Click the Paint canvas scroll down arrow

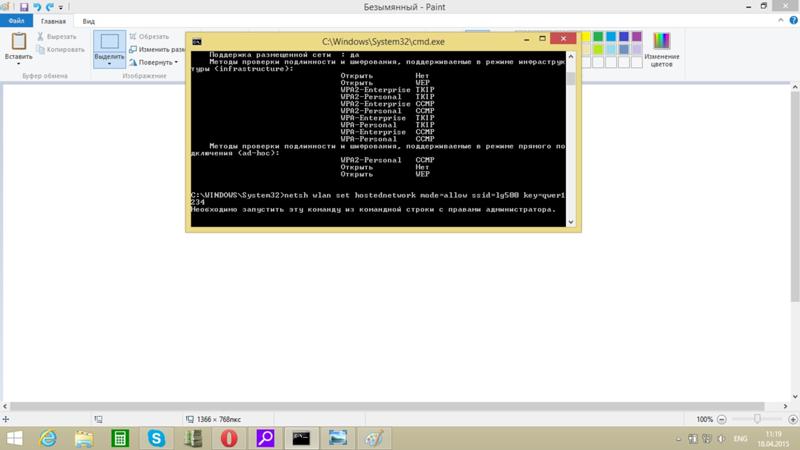(x=795, y=396)
